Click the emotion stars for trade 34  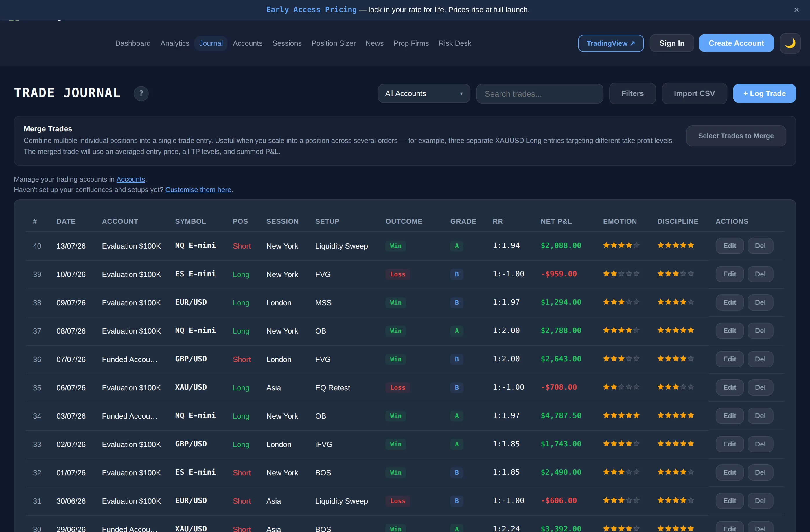click(621, 415)
